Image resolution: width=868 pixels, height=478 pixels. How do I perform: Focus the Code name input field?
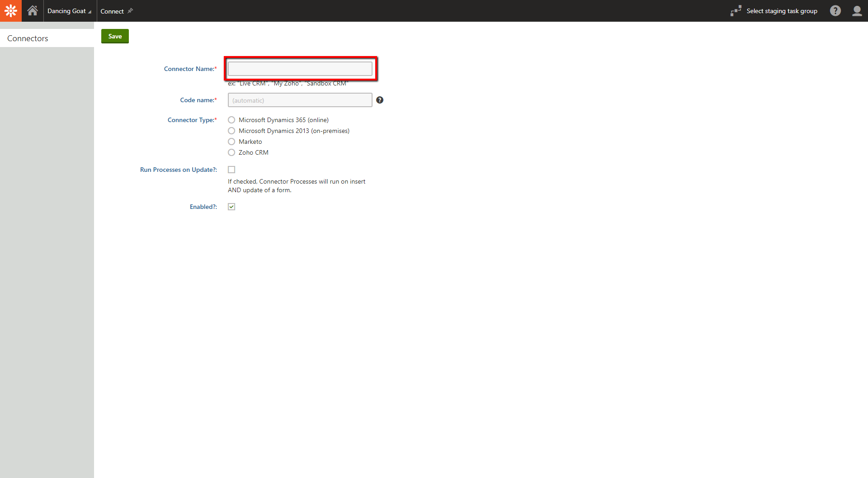pos(300,100)
